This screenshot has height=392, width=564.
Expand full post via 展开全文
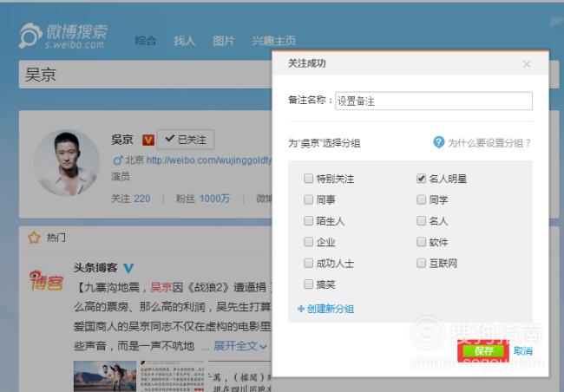pyautogui.click(x=240, y=346)
